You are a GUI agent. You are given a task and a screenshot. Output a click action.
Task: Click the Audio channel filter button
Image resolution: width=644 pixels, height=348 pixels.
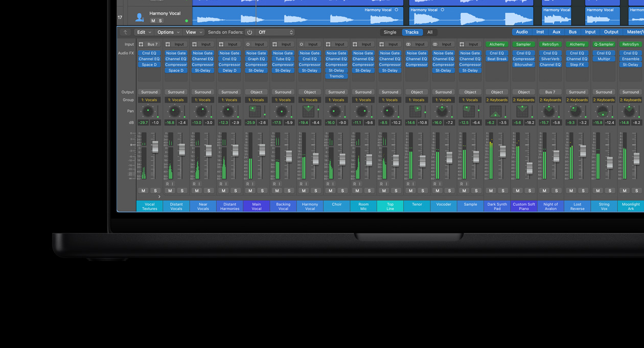521,32
